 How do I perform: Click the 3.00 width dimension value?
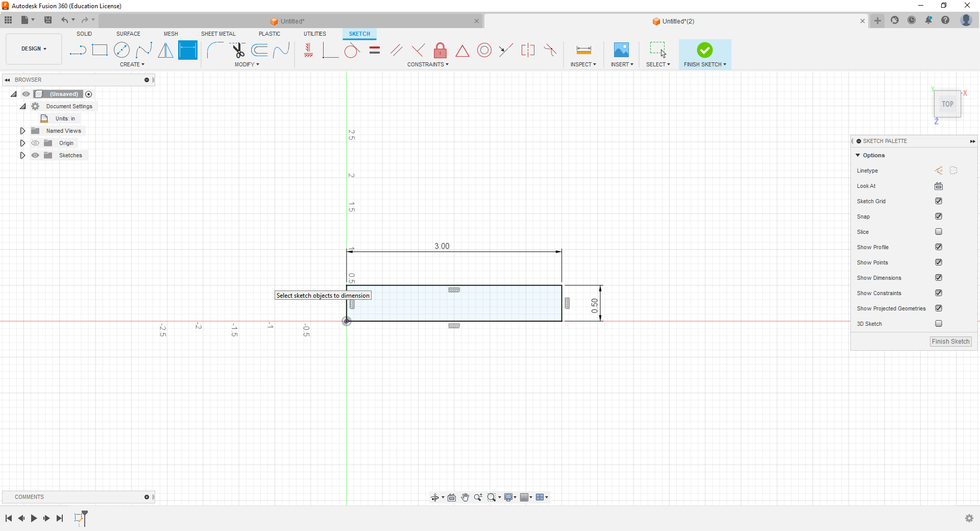442,246
